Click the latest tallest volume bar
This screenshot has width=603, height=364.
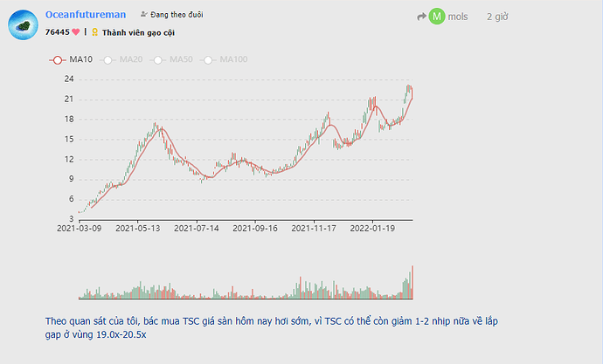point(412,282)
